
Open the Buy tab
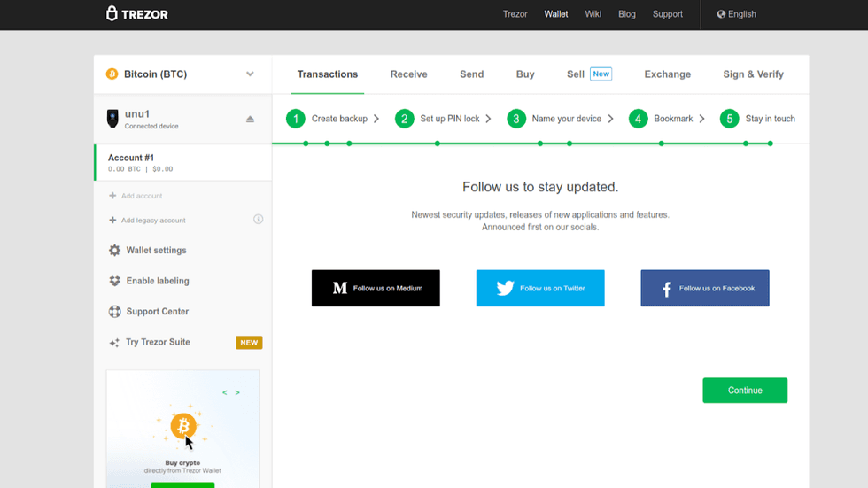(x=525, y=74)
